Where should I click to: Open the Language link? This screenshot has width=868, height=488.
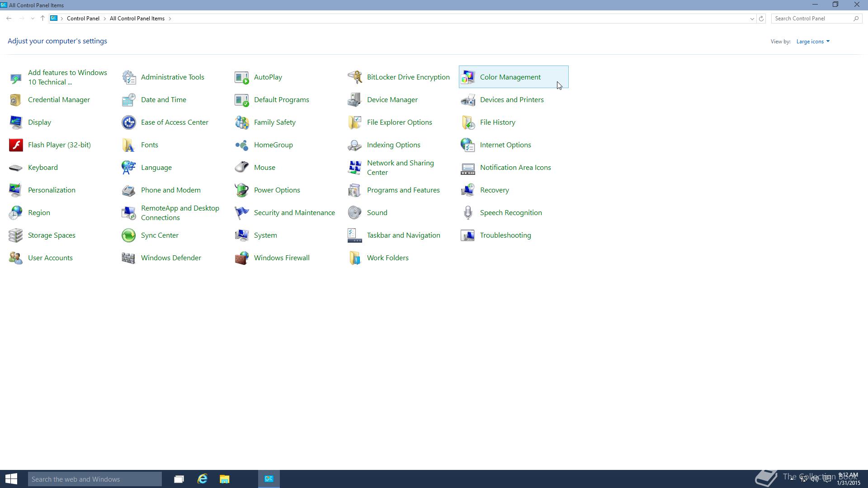(156, 168)
